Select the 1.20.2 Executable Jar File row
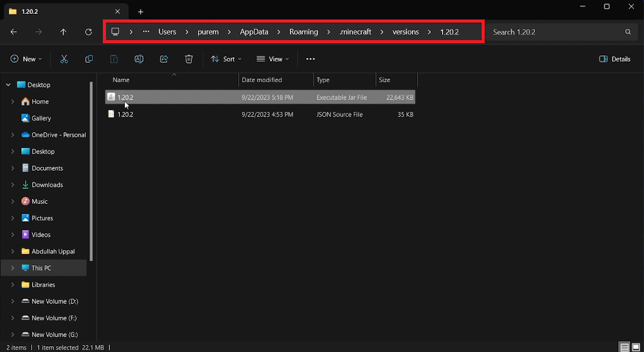 (260, 97)
